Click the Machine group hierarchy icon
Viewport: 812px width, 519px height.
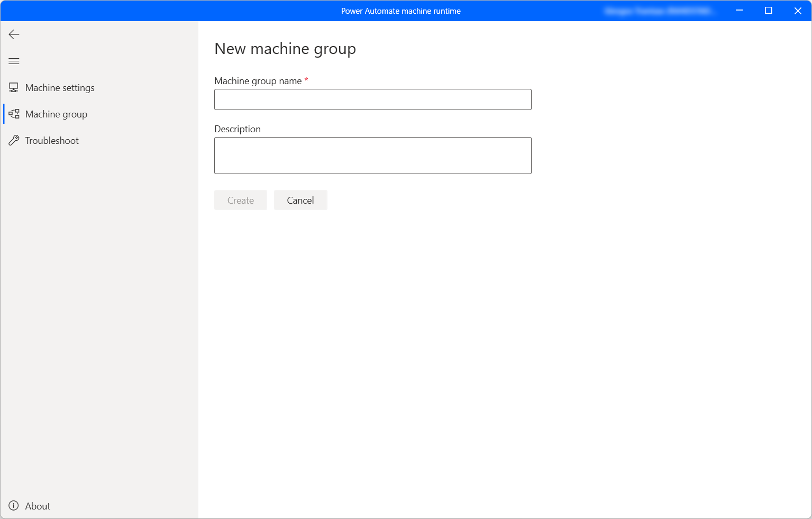[x=14, y=114]
